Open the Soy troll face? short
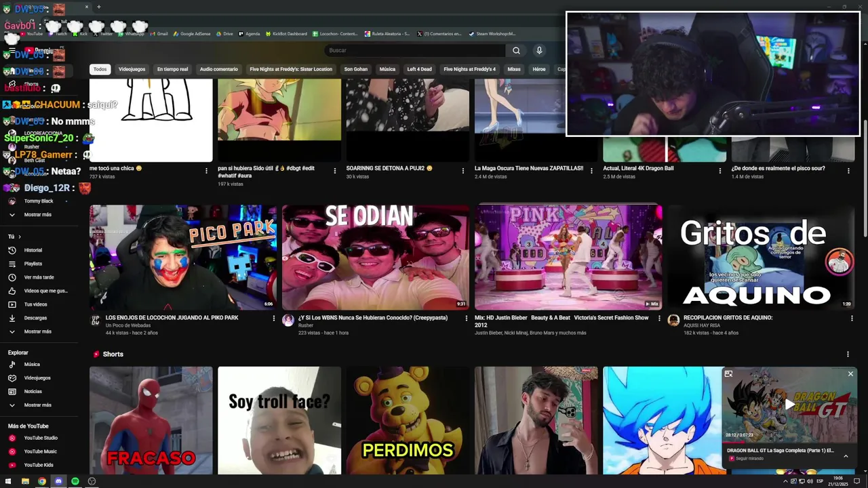This screenshot has height=488, width=868. (279, 420)
